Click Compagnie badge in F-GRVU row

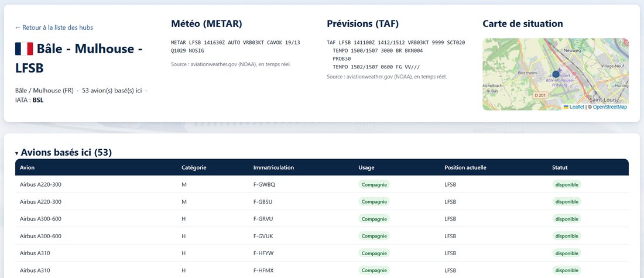click(374, 219)
